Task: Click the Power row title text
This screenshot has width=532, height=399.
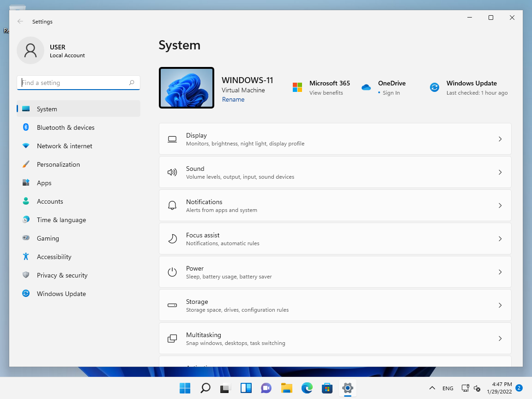Action: click(195, 268)
